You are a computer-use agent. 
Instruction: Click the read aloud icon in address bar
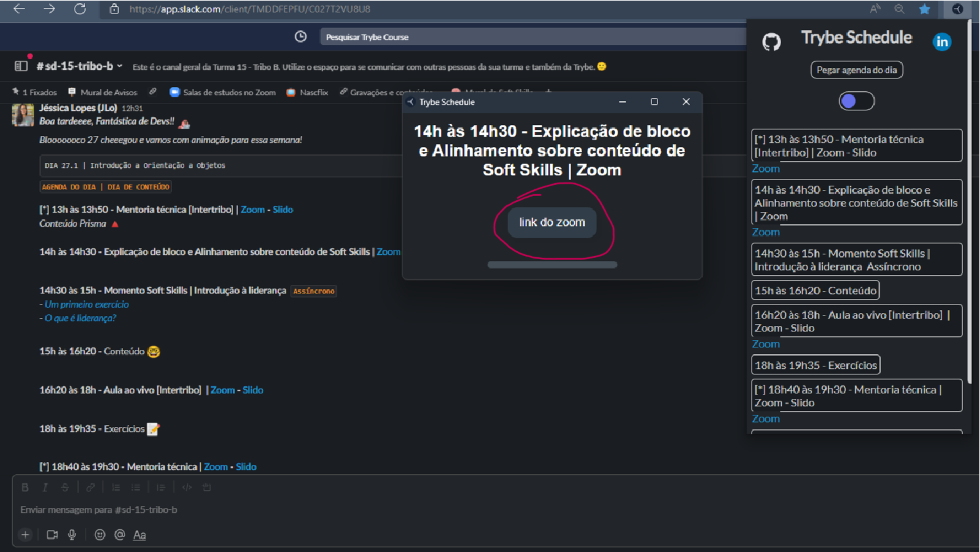(875, 9)
